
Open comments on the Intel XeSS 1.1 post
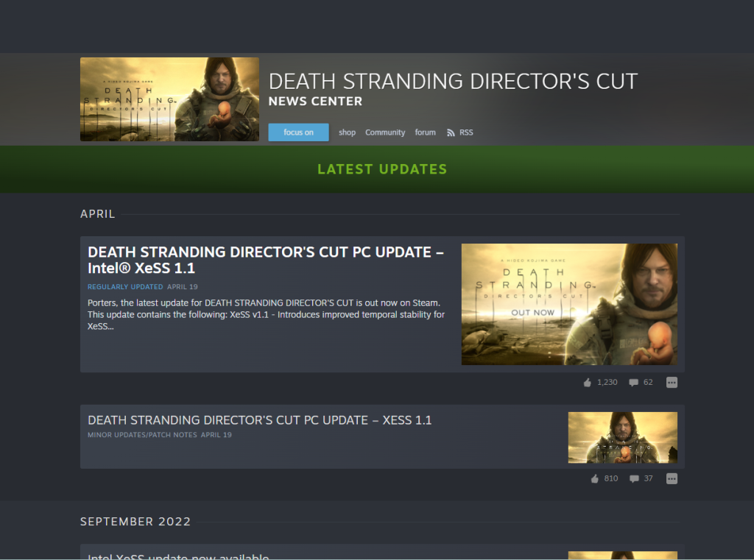633,383
